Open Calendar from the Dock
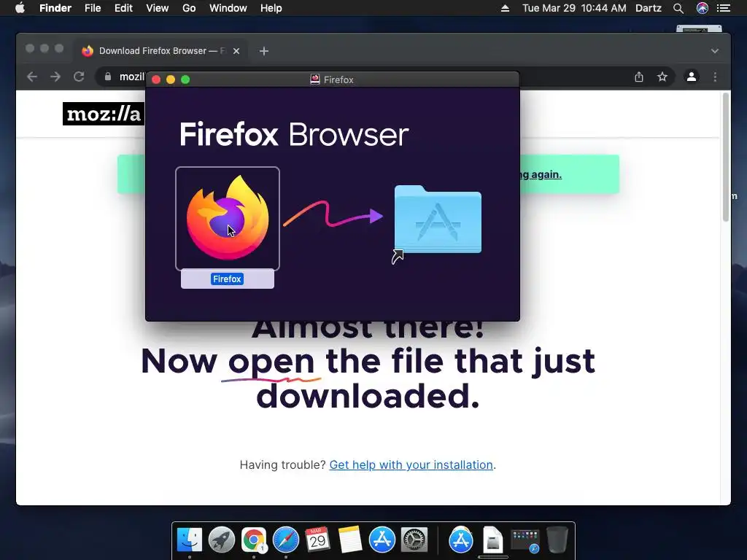747x560 pixels. pos(318,540)
